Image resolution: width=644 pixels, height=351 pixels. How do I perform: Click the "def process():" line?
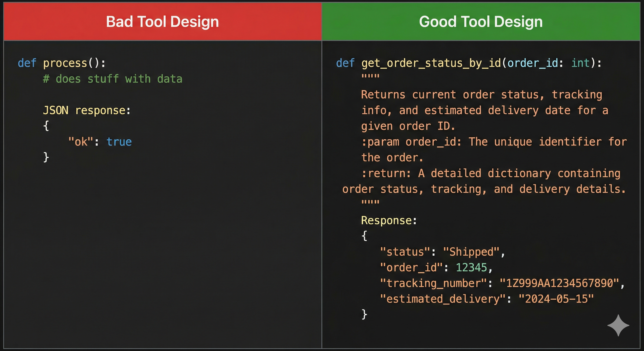62,63
